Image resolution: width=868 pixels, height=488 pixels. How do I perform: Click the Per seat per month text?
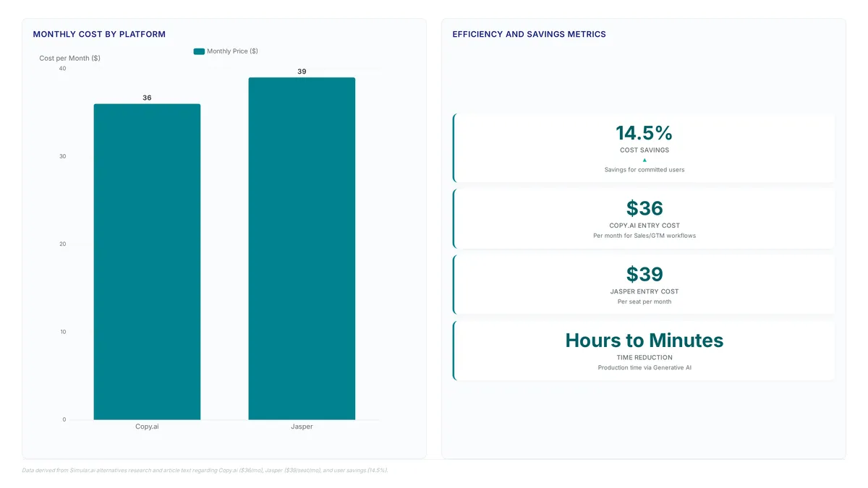pyautogui.click(x=644, y=301)
